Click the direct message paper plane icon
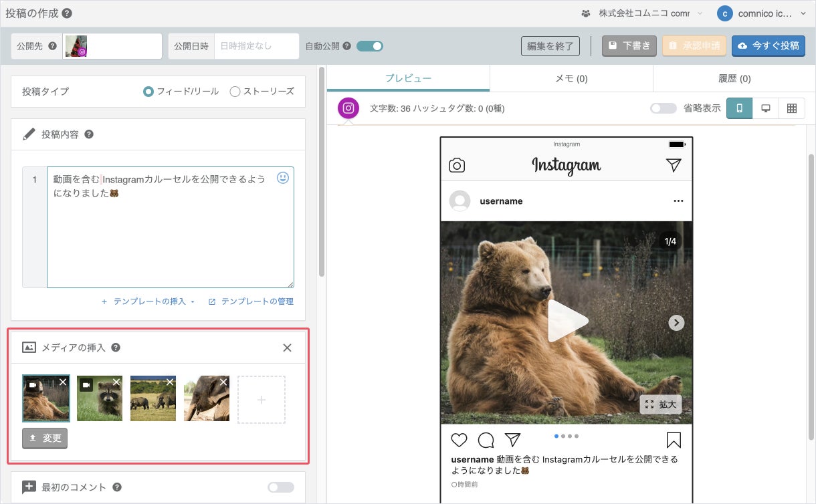816x504 pixels. coord(674,165)
